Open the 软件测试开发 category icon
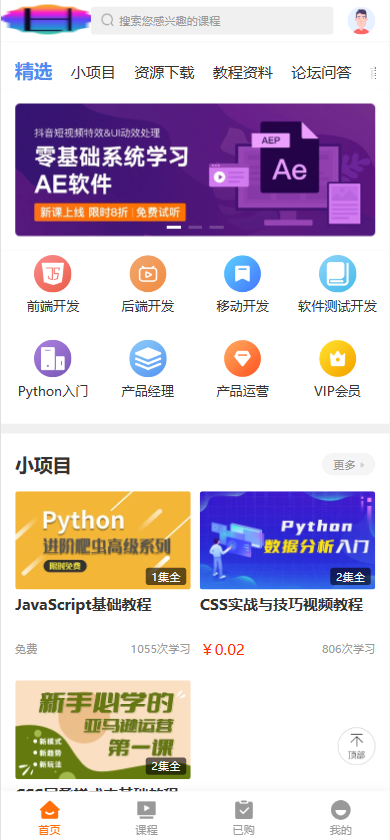This screenshot has height=840, width=390. click(338, 274)
